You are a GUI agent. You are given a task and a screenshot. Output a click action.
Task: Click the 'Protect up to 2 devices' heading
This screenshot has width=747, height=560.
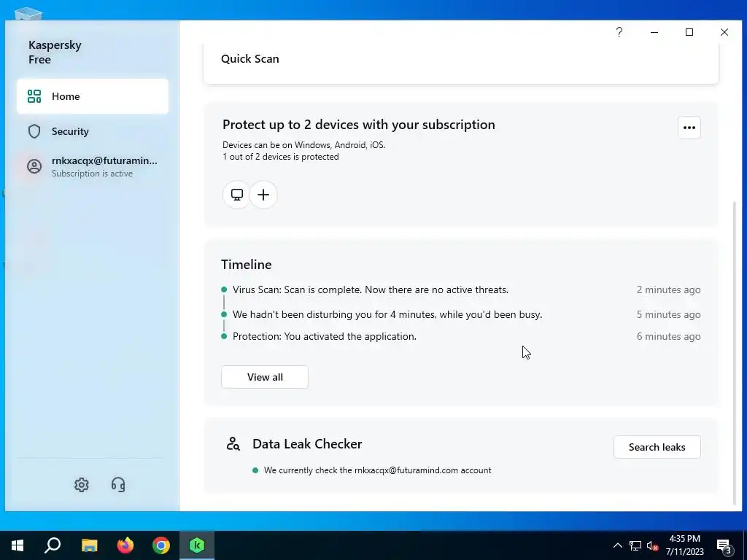coord(359,125)
